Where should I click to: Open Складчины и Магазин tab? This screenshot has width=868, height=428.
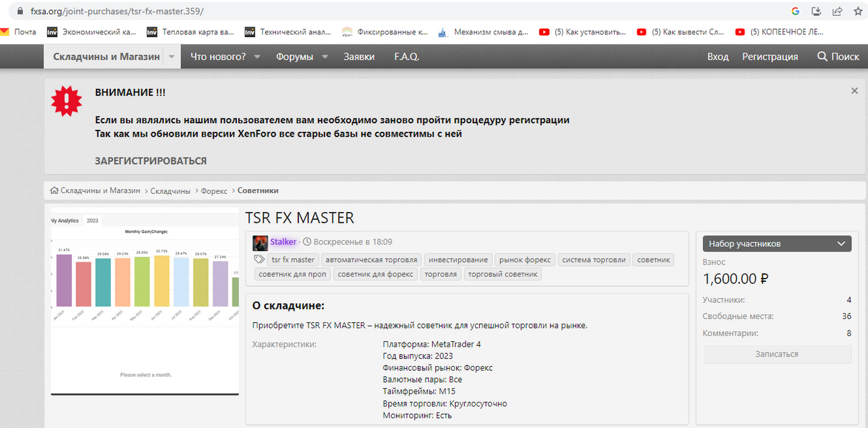pos(106,57)
